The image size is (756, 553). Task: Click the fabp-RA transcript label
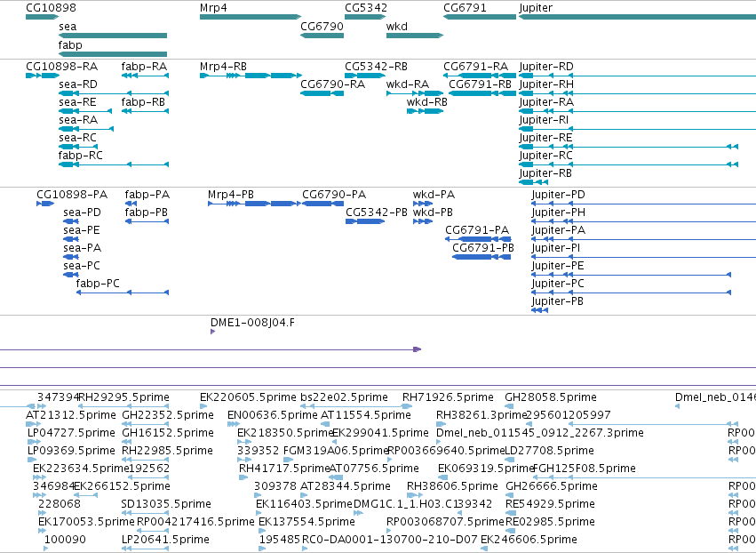[144, 67]
